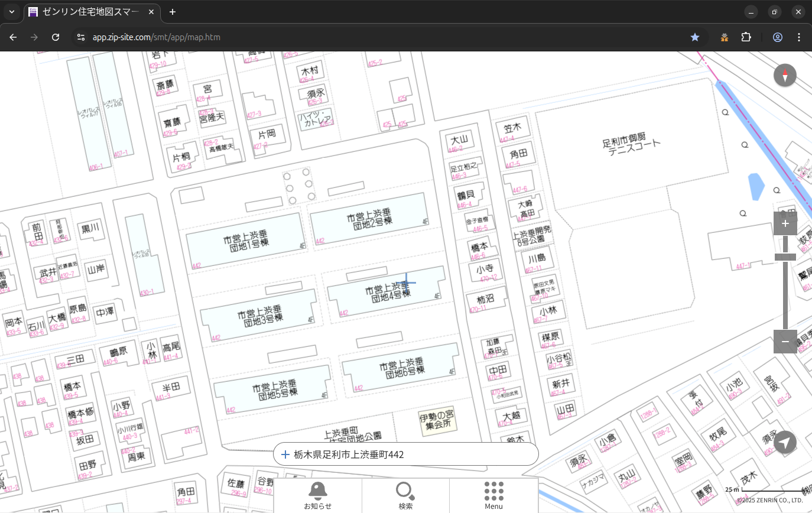Screen dimensions: 812x513
Task: Open the お知らせ notifications bell
Action: tap(317, 495)
